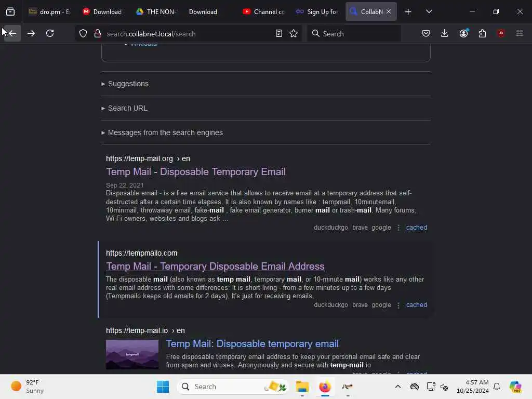This screenshot has height=399, width=532.
Task: Open cached link for temp-mail.org result
Action: pyautogui.click(x=416, y=228)
